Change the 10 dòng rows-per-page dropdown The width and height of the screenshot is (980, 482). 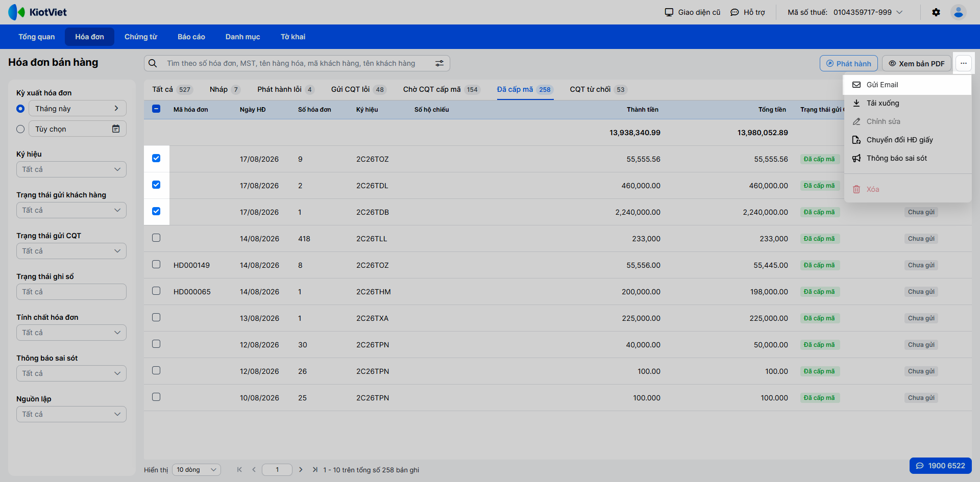click(x=197, y=470)
